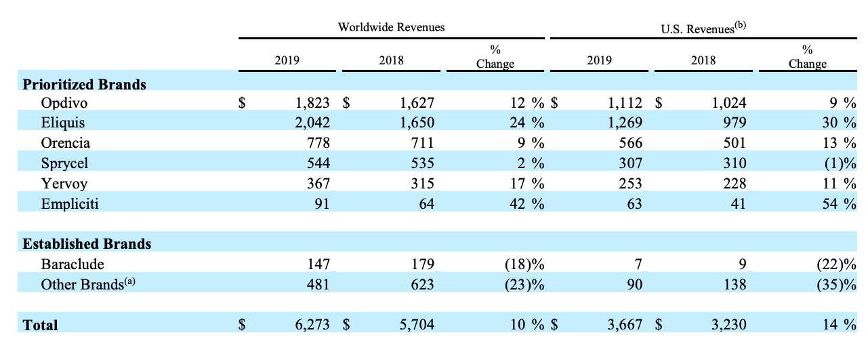
Task: Click Opdivo 2018 worldwide value 1,627
Action: tap(417, 104)
